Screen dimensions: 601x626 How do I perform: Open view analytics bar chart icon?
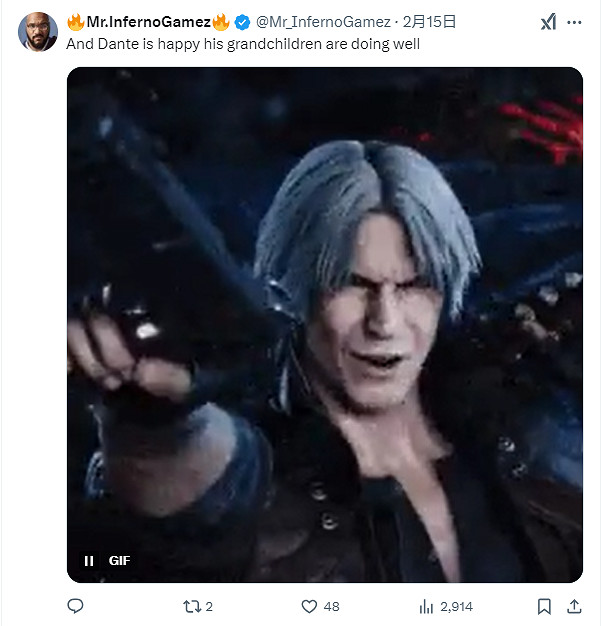point(426,606)
